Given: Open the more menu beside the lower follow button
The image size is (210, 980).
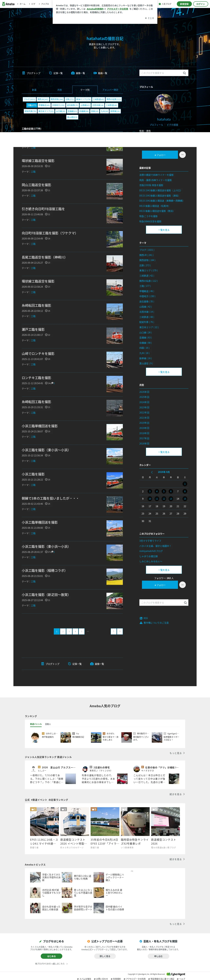Looking at the screenshot, I should [183, 585].
